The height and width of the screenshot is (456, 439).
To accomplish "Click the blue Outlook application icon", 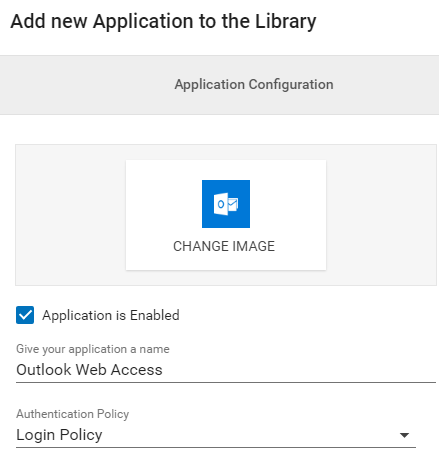I will coord(226,204).
